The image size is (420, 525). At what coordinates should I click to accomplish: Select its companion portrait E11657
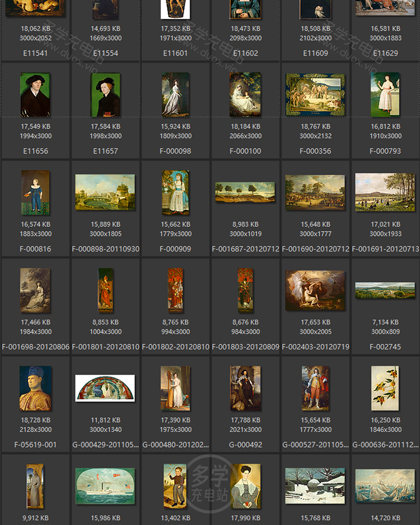pyautogui.click(x=105, y=93)
